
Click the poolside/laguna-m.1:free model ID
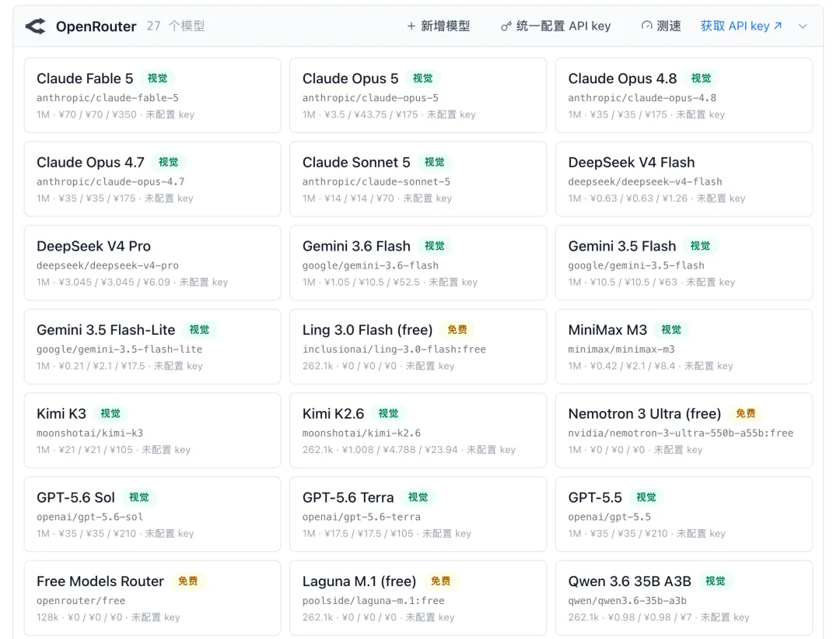pyautogui.click(x=373, y=601)
